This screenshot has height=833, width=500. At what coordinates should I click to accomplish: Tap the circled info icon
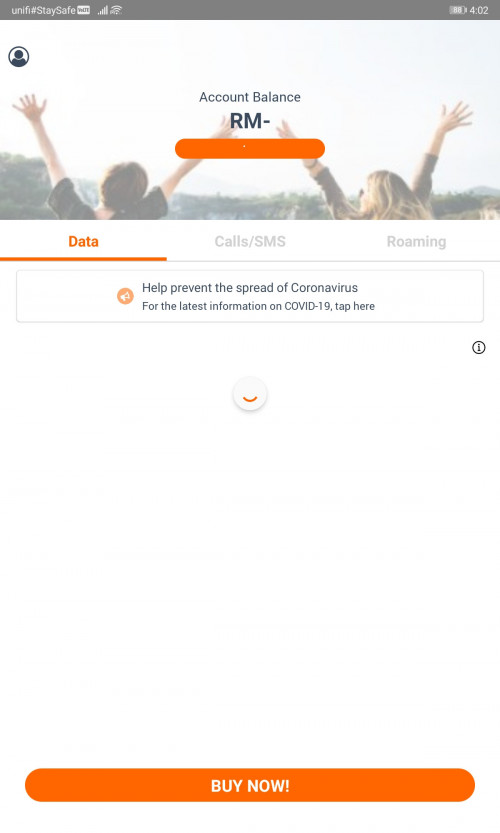tap(479, 347)
